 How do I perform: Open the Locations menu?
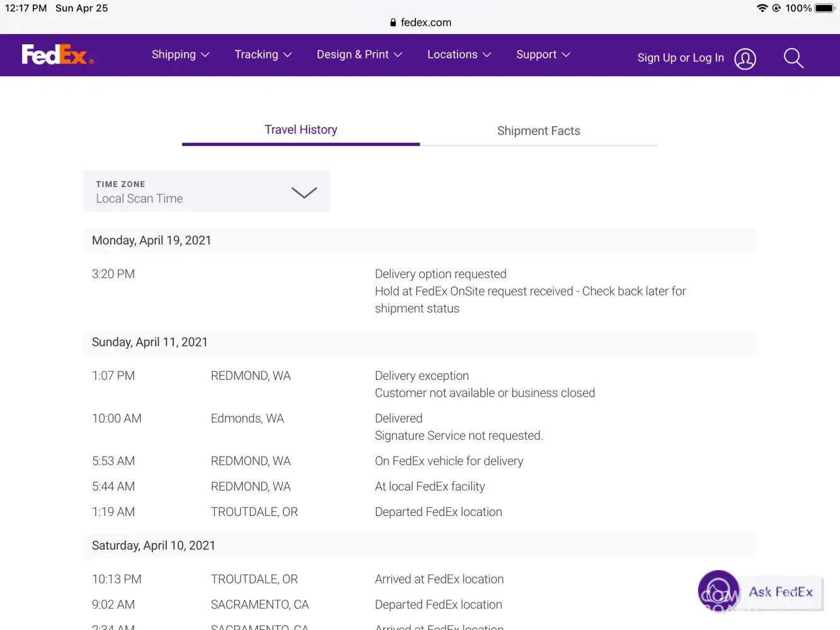[x=459, y=55]
